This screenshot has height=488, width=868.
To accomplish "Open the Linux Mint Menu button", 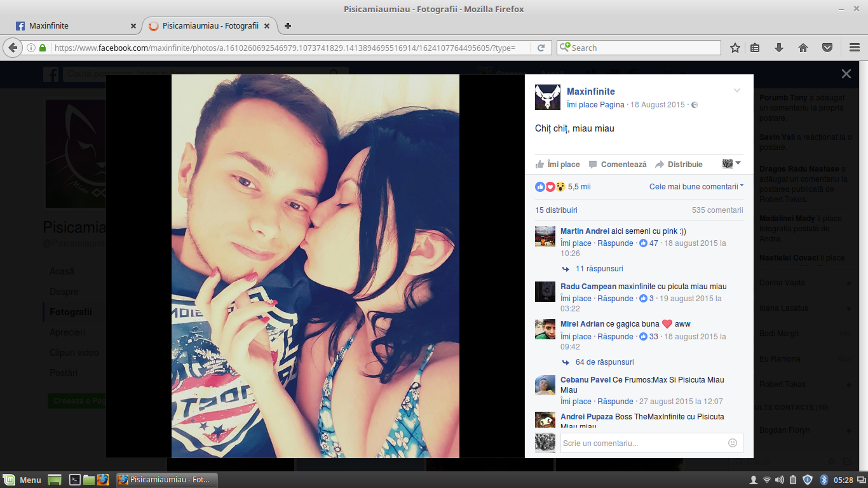I will tap(23, 480).
